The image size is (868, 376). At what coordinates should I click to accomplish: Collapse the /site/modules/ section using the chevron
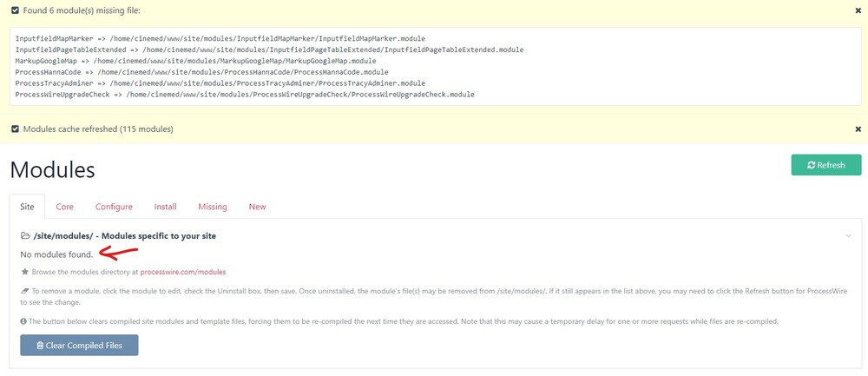(848, 236)
